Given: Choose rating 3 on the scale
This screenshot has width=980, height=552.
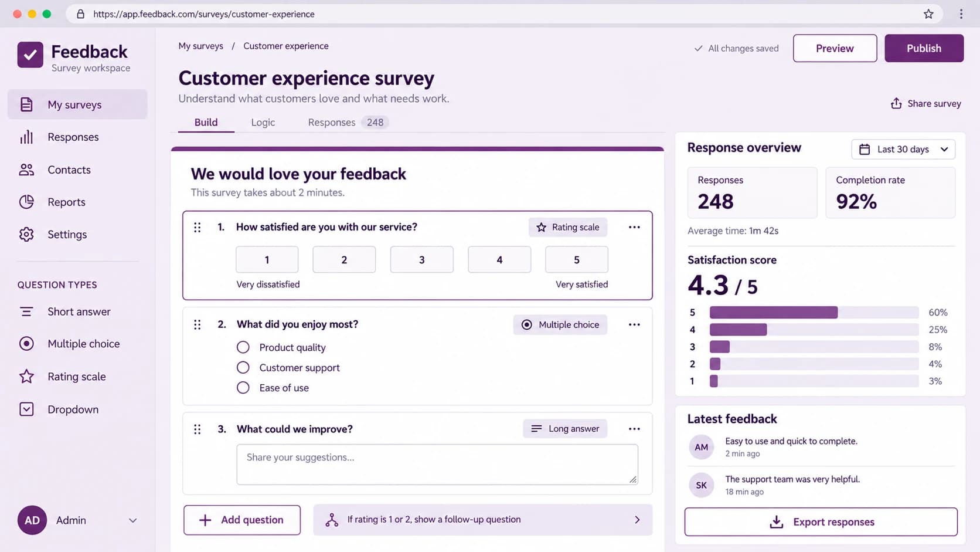Looking at the screenshot, I should point(422,260).
